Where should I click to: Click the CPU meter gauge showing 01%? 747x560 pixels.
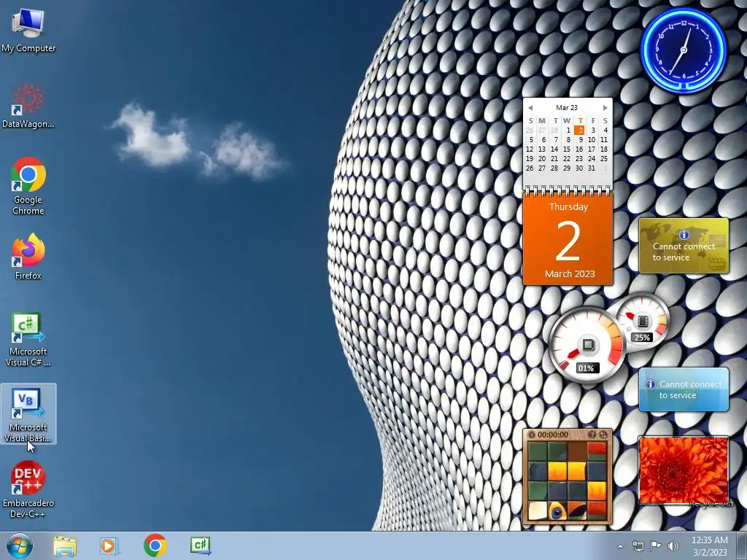(587, 345)
